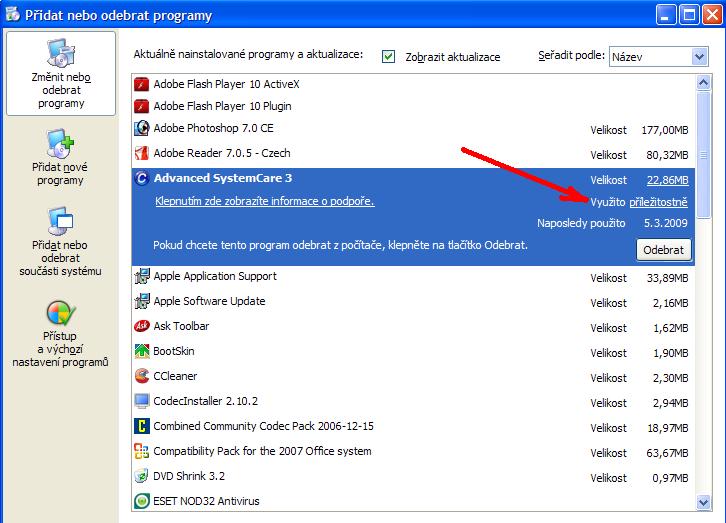Select the Adobe Flash Player 10 ActiveX row

413,84
